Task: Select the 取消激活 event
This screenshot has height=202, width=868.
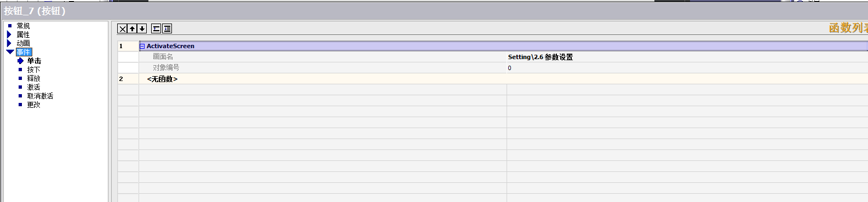Action: pyautogui.click(x=40, y=96)
